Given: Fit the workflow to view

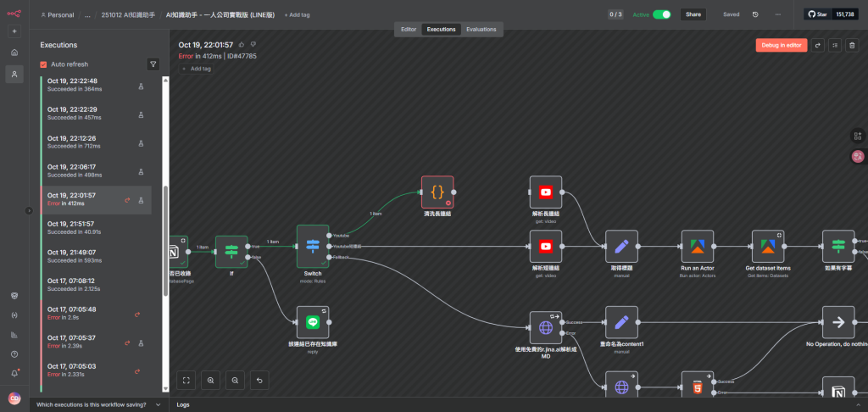Looking at the screenshot, I should tap(186, 381).
